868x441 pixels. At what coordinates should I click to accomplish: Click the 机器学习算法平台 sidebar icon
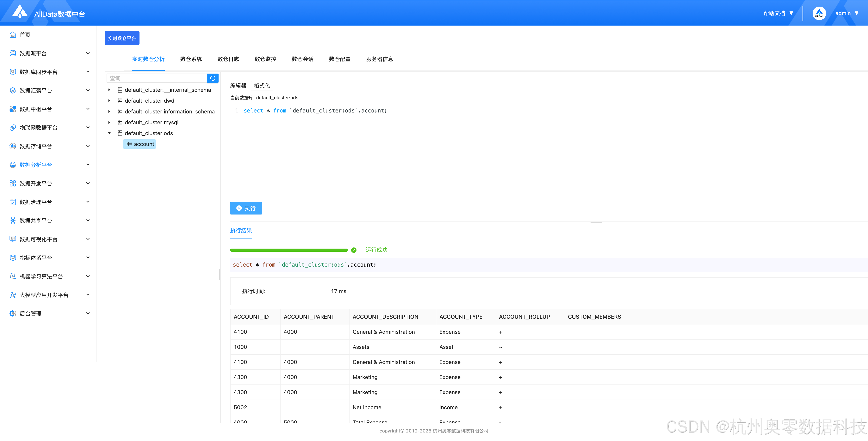(13, 276)
